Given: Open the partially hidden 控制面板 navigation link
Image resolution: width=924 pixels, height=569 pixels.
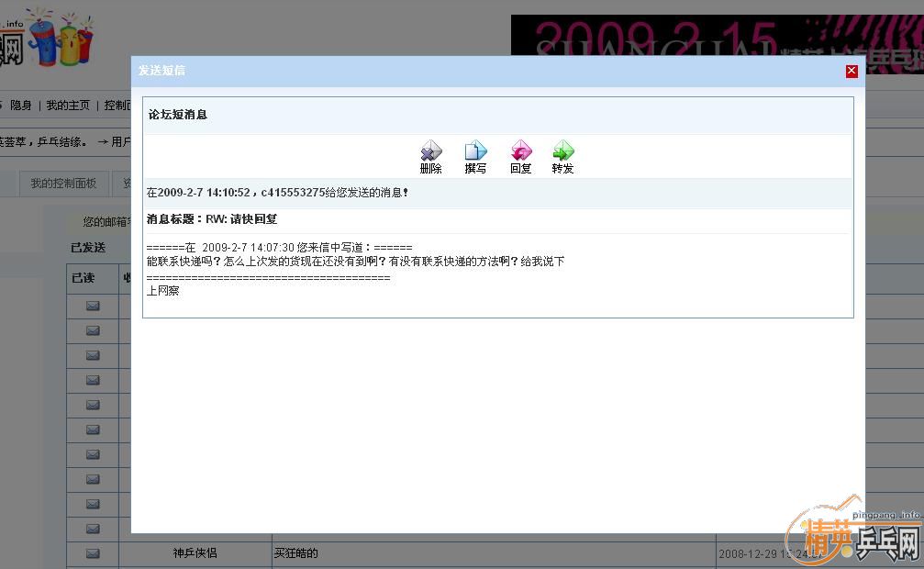Looking at the screenshot, I should [117, 106].
